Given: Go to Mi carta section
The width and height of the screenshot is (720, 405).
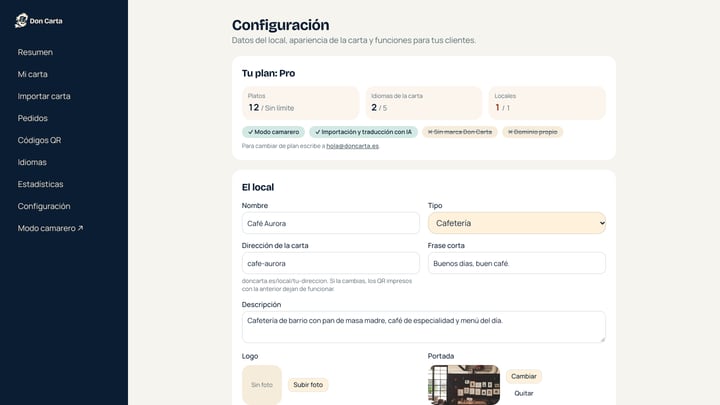Looking at the screenshot, I should coord(33,74).
